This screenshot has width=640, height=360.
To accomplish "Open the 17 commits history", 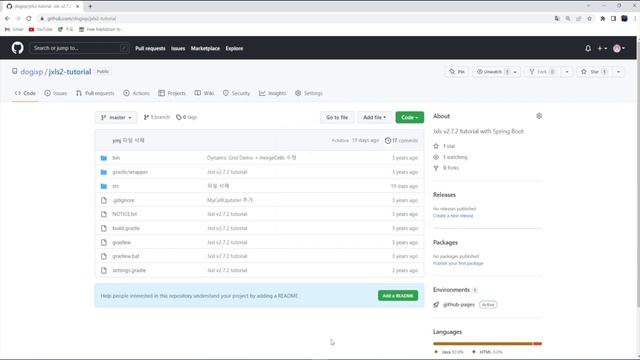I will pos(401,140).
